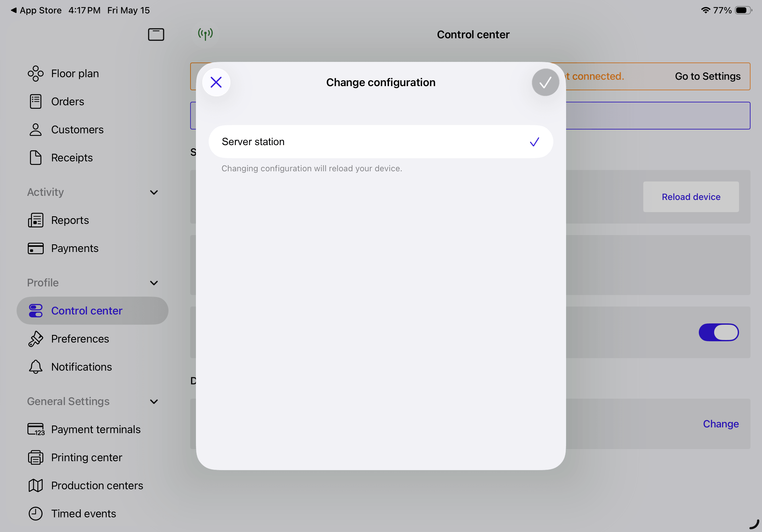Open Notifications menu item
The image size is (762, 532).
[93, 367]
